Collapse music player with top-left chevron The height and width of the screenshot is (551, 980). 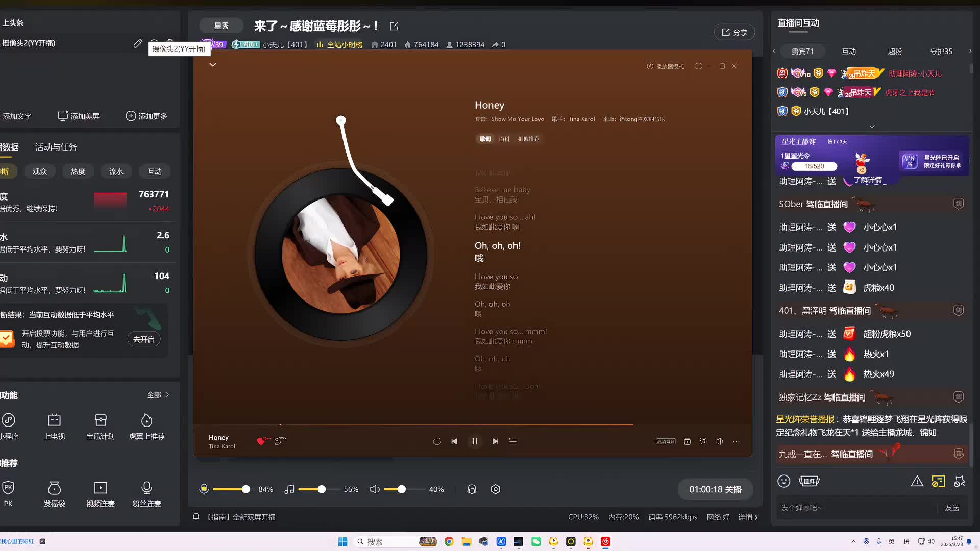coord(213,65)
